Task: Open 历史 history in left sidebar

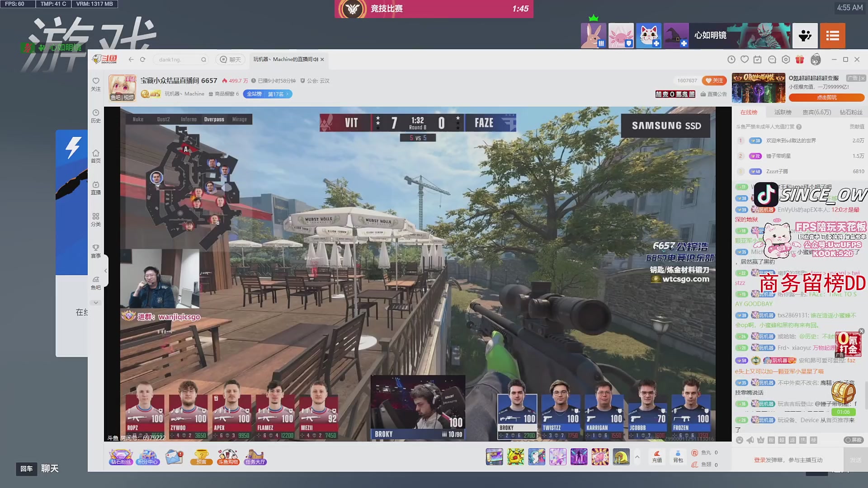Action: pyautogui.click(x=95, y=116)
